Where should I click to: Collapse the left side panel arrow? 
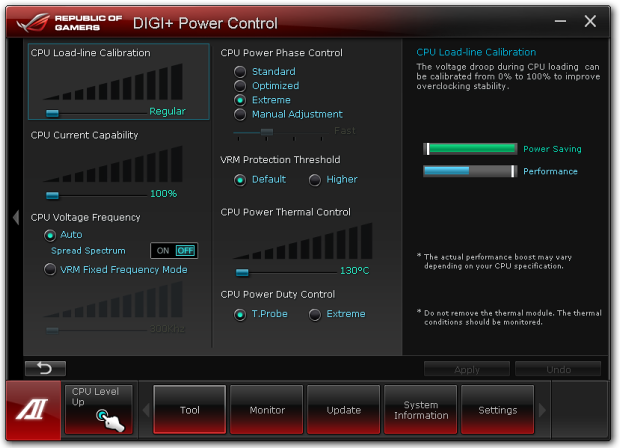(16, 217)
